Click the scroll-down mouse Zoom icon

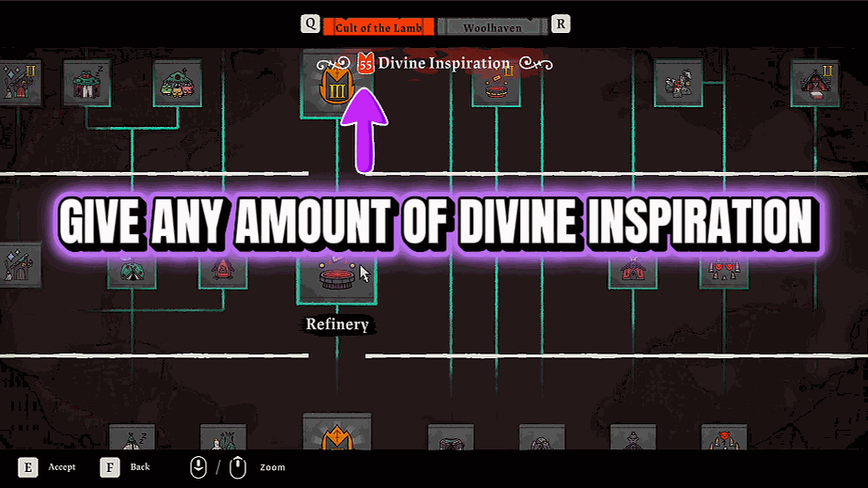coord(198,467)
